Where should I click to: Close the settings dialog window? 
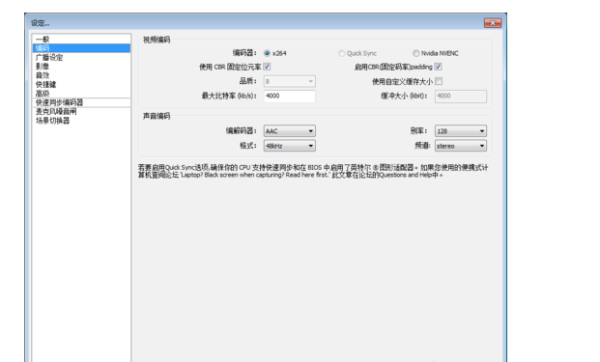pos(492,23)
